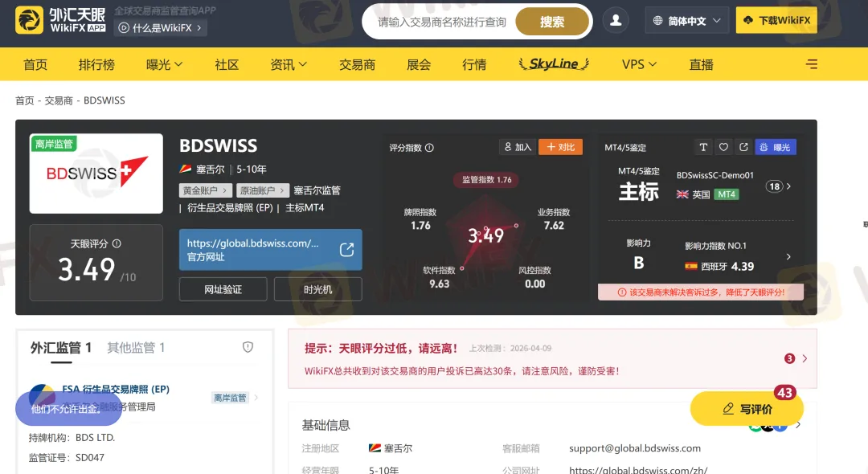Expand the 曝光 menu in the navigation bar

coord(164,64)
